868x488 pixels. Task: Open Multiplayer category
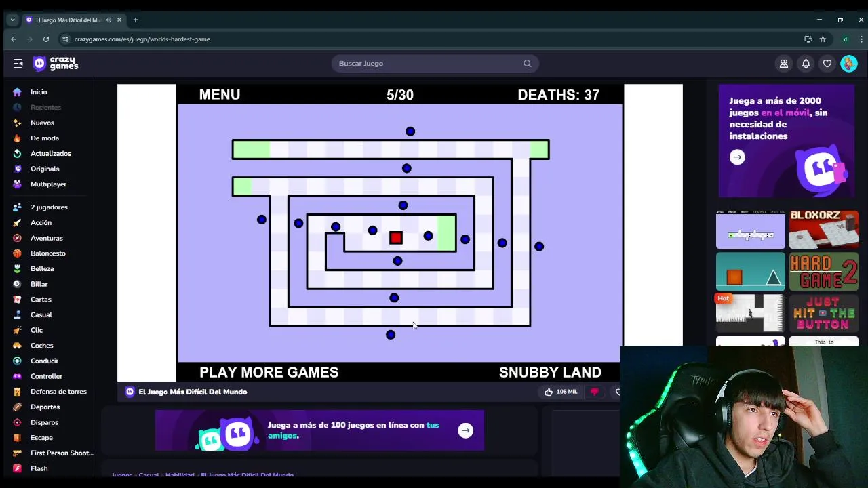tap(47, 184)
